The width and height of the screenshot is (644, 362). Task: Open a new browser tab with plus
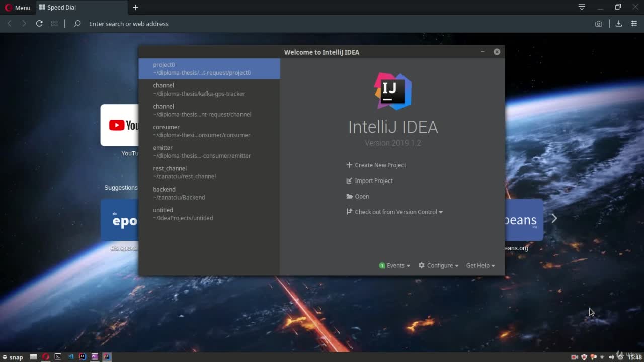point(135,8)
